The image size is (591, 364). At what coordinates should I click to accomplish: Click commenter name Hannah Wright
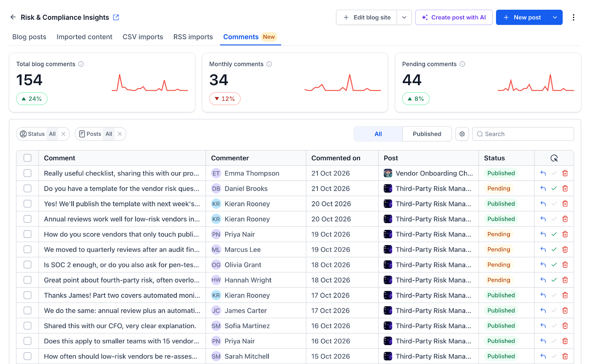248,280
